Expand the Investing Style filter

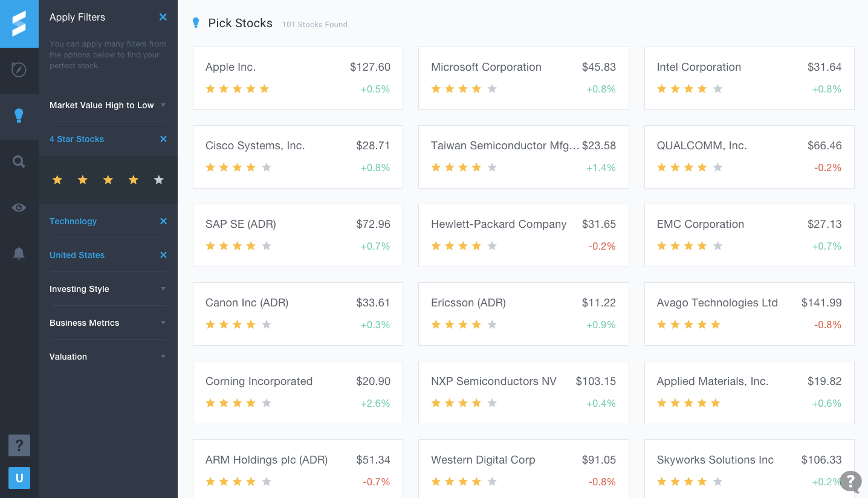point(108,289)
